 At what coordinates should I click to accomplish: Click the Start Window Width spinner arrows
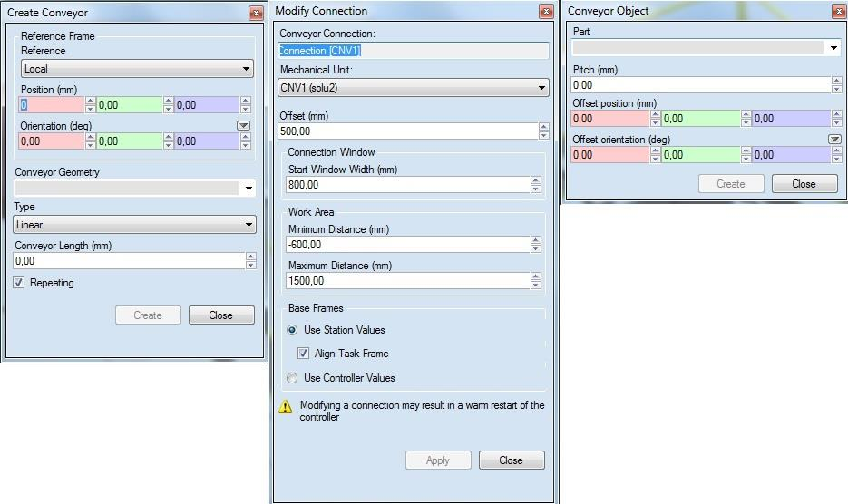point(536,184)
